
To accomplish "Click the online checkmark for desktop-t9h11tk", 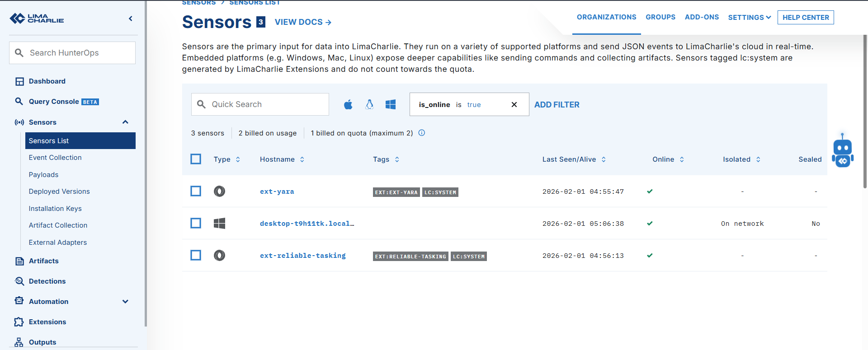I will pos(650,224).
